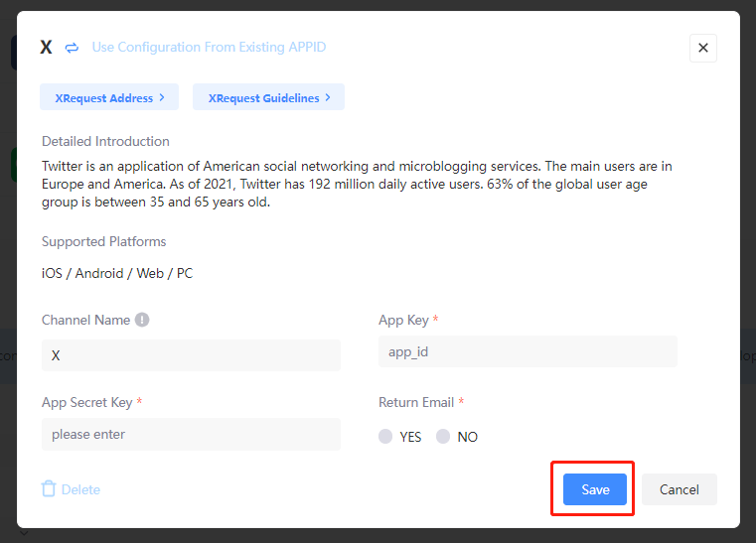Click the iOS / Android / Web / PC text
This screenshot has height=543, width=756.
[117, 273]
